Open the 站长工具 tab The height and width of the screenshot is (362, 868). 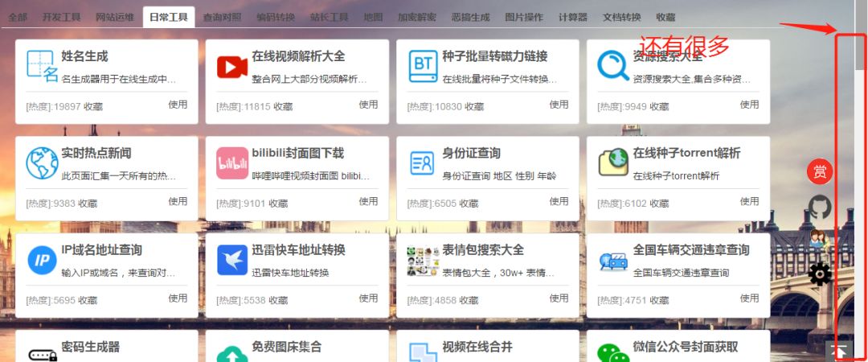pos(329,17)
